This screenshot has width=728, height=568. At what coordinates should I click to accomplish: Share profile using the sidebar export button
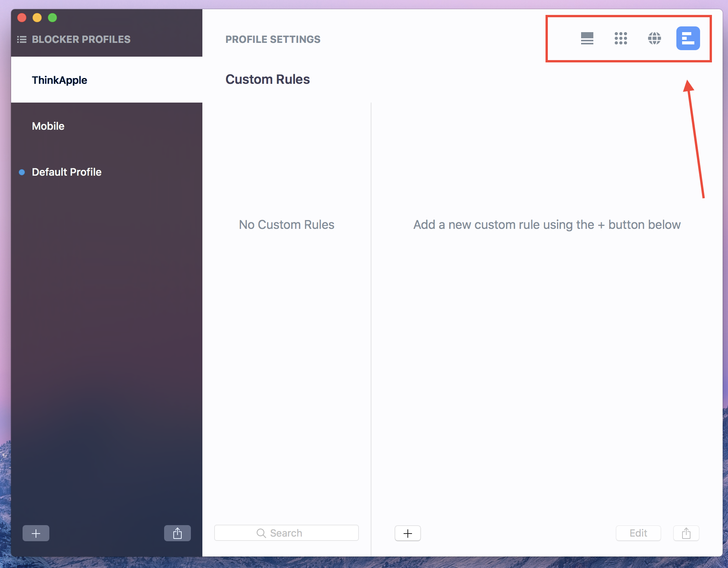[x=178, y=533]
